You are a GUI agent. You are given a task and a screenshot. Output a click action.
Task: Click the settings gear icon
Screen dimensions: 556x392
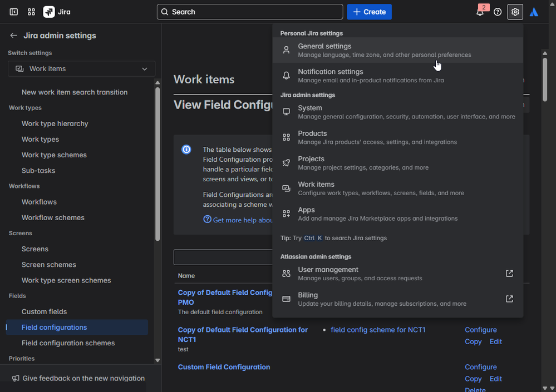point(515,12)
